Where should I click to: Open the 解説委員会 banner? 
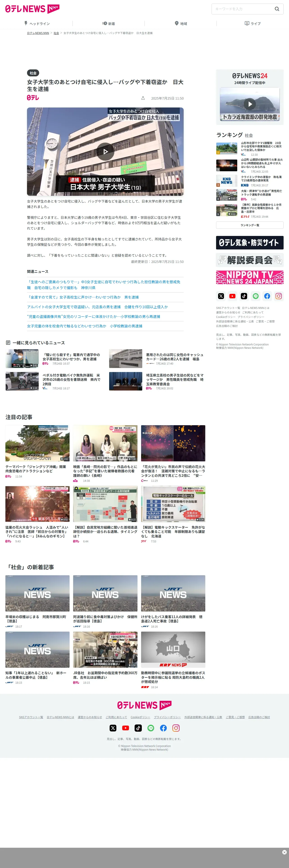click(250, 260)
